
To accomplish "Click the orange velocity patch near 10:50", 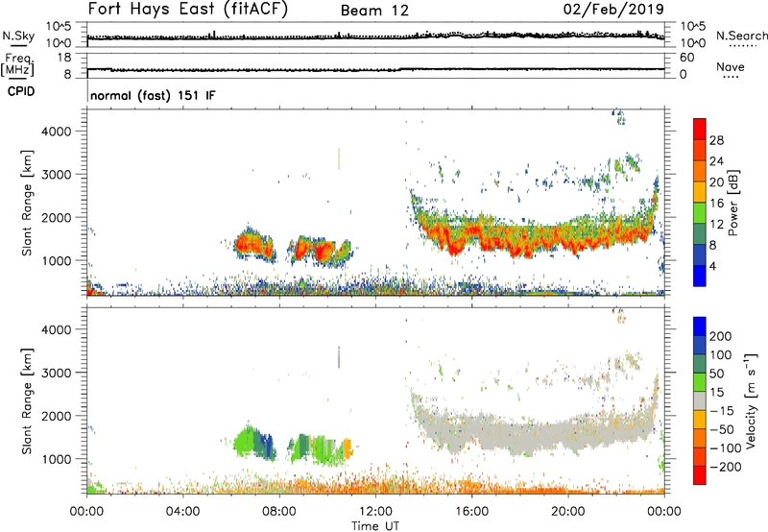I will pos(348,448).
